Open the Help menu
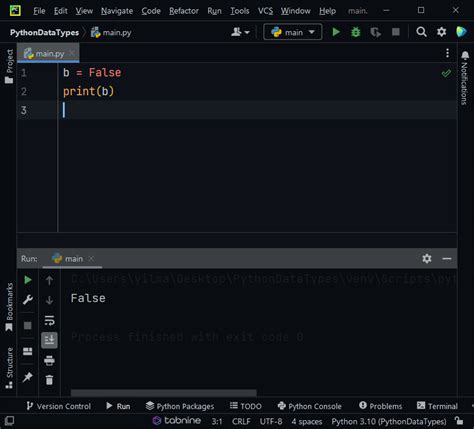The image size is (474, 429). tap(327, 11)
